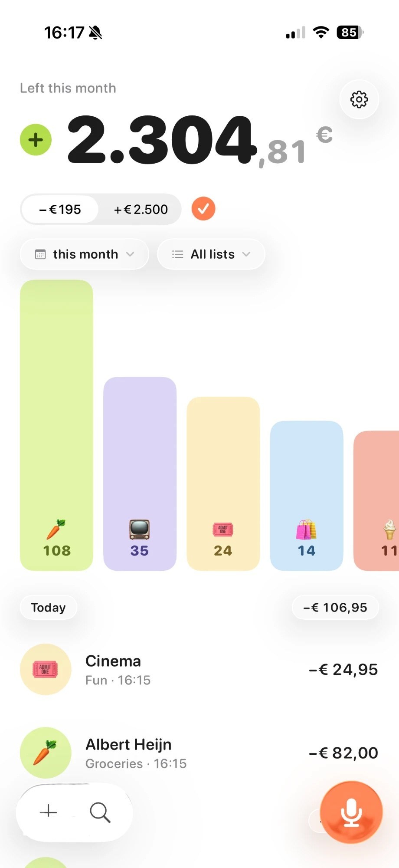Start voice entry with the microphone button
Screen dimensions: 399x868
[x=351, y=812]
